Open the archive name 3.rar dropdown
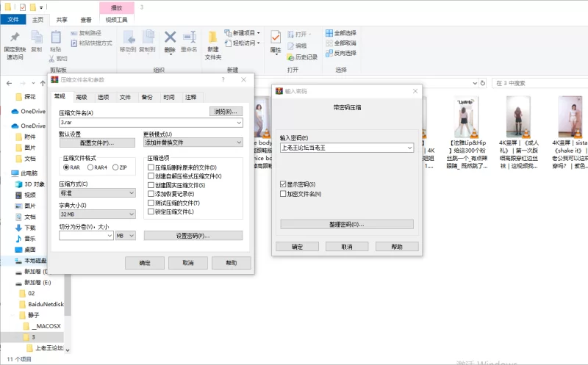 [x=239, y=123]
